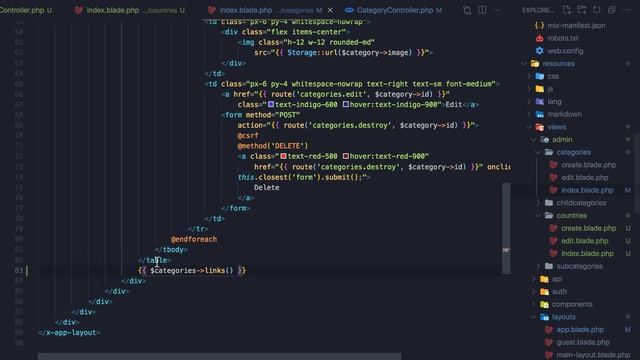Viewport: 640px width, 360px height.
Task: Expand the lang folder
Action: (x=554, y=101)
